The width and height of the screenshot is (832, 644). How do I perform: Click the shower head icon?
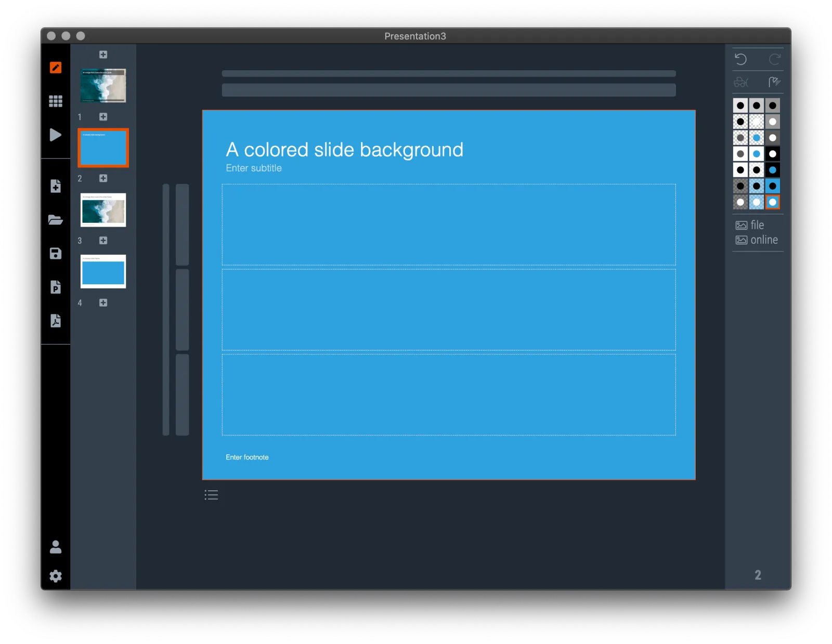click(774, 82)
